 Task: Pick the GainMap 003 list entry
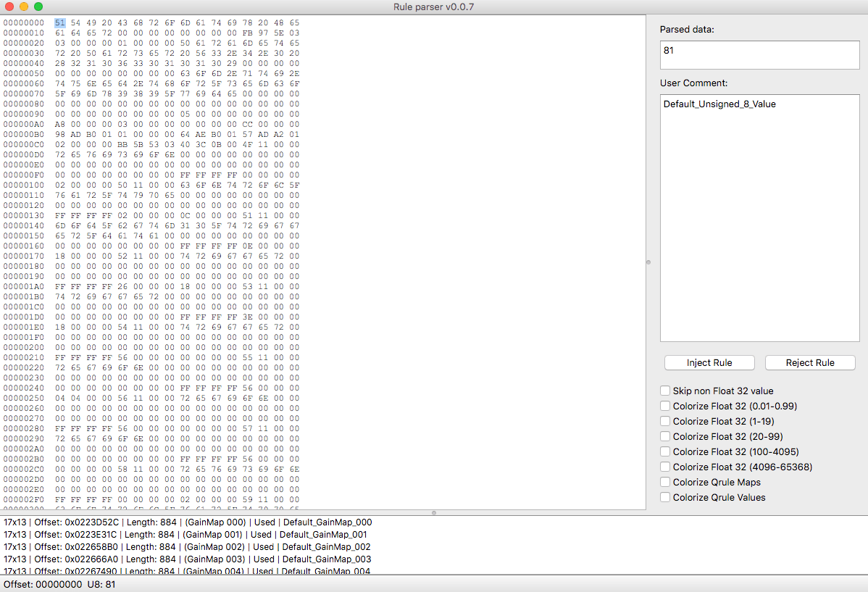pyautogui.click(x=188, y=559)
